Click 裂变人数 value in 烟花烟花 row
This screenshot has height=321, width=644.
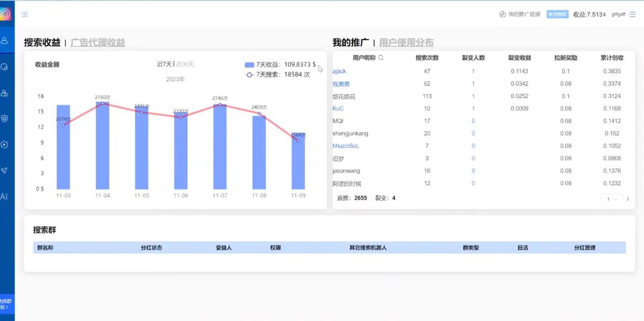473,96
